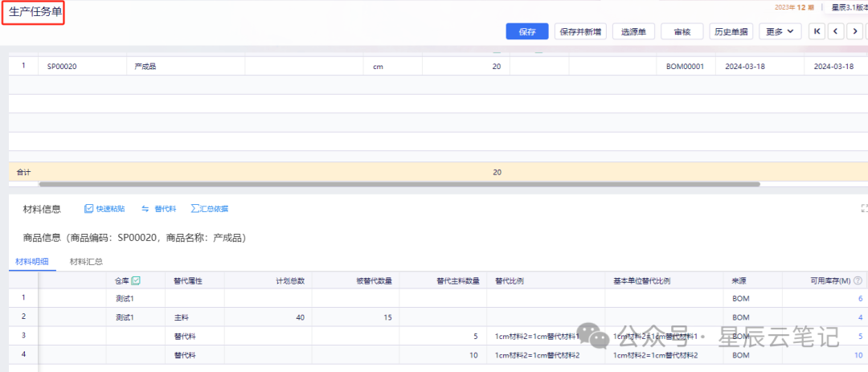Switch to 材料汇总 tab
This screenshot has height=372, width=868.
point(86,262)
